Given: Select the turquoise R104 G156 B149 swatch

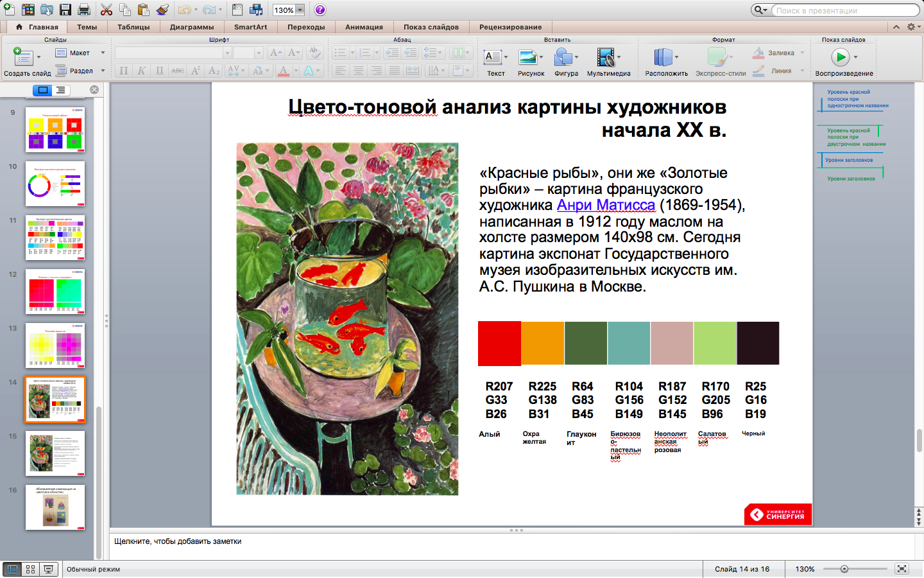Looking at the screenshot, I should tap(629, 344).
